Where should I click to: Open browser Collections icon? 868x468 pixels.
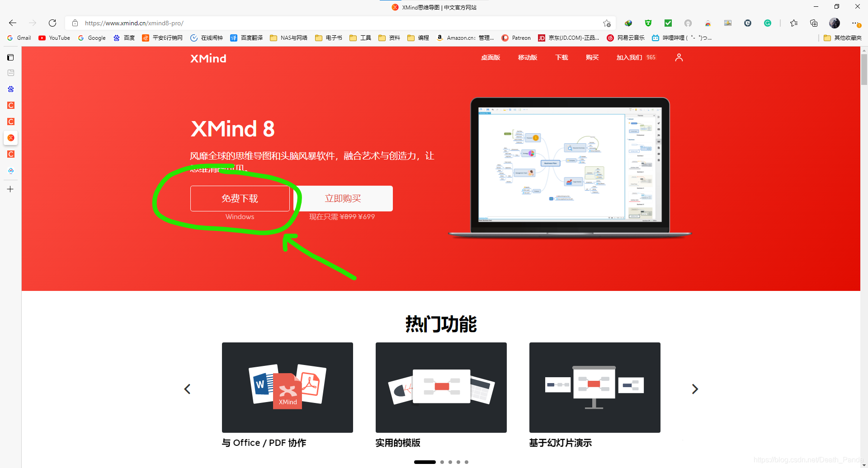tap(814, 23)
